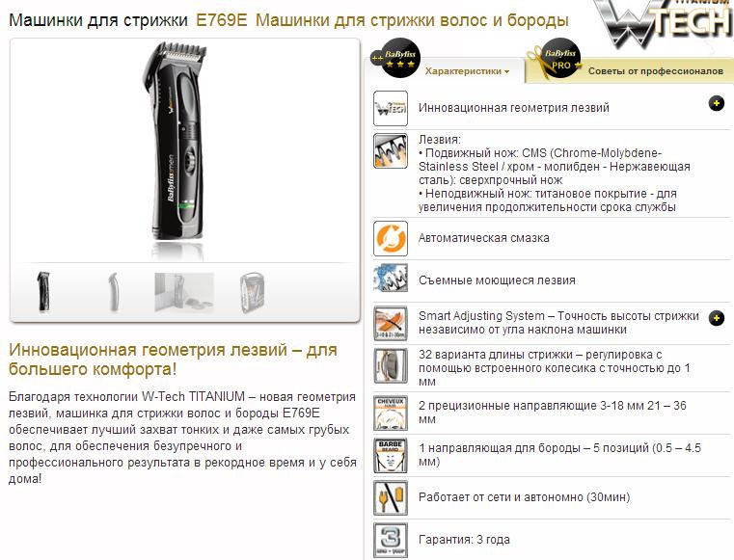Click the W-Tech blade geometry feature icon
The height and width of the screenshot is (560, 734).
pyautogui.click(x=391, y=108)
